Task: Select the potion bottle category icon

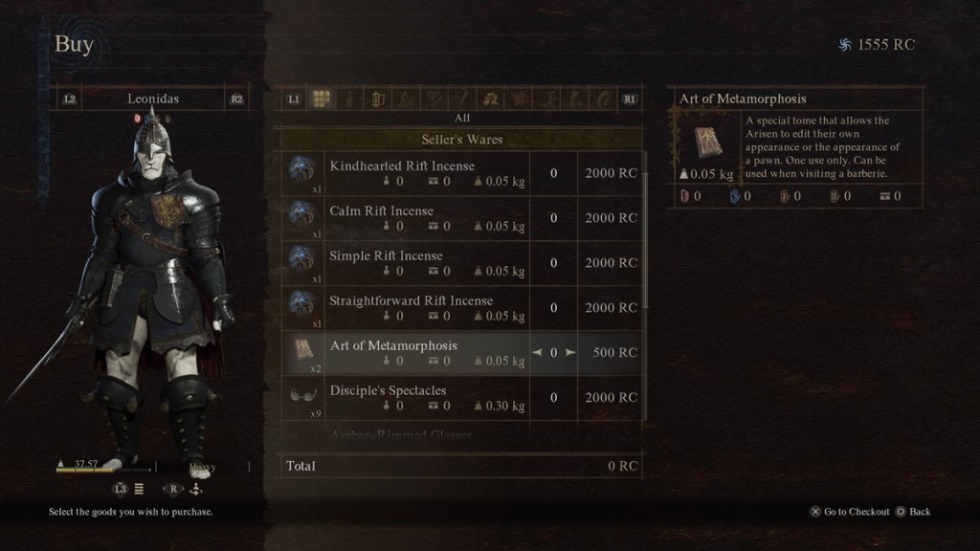Action: (349, 99)
